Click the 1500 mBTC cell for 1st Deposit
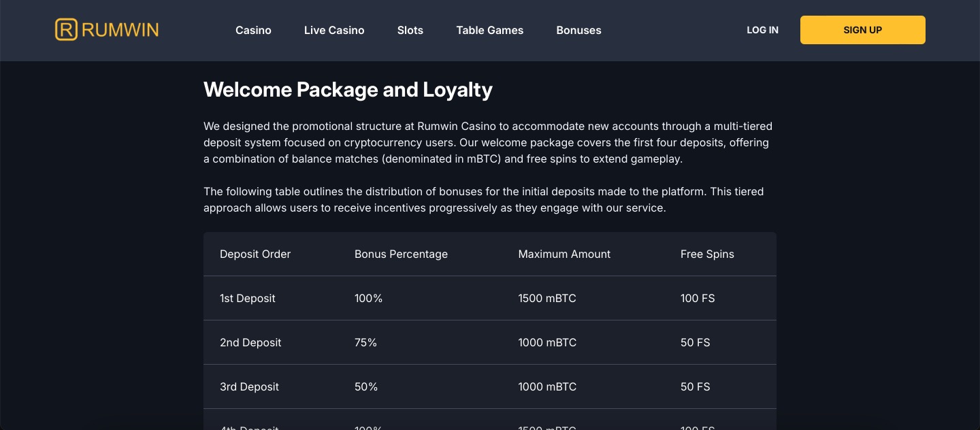Viewport: 980px width, 430px height. pos(547,298)
